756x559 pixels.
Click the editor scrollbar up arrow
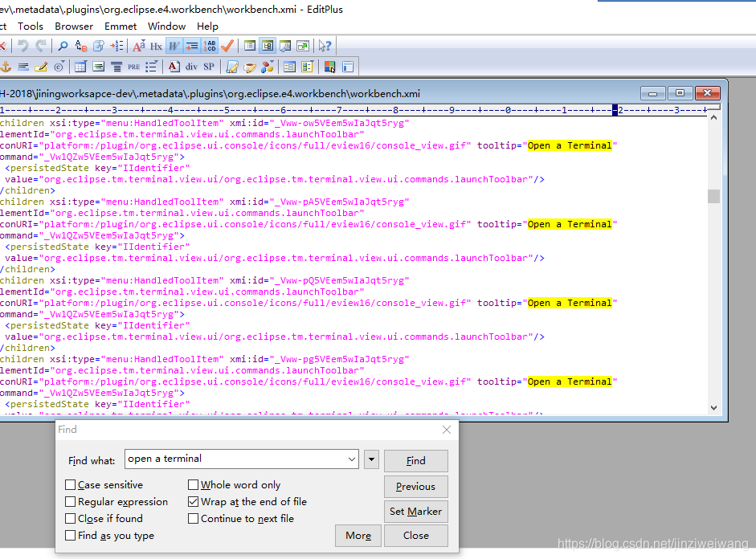pos(713,117)
